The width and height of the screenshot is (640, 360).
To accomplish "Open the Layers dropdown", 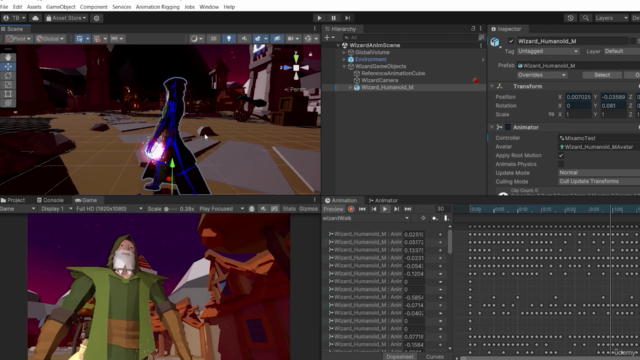I will (x=611, y=18).
